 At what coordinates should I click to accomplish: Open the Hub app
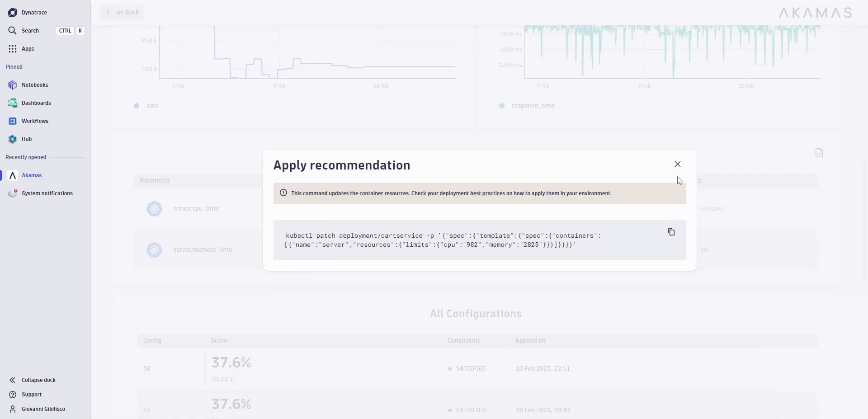tap(27, 139)
